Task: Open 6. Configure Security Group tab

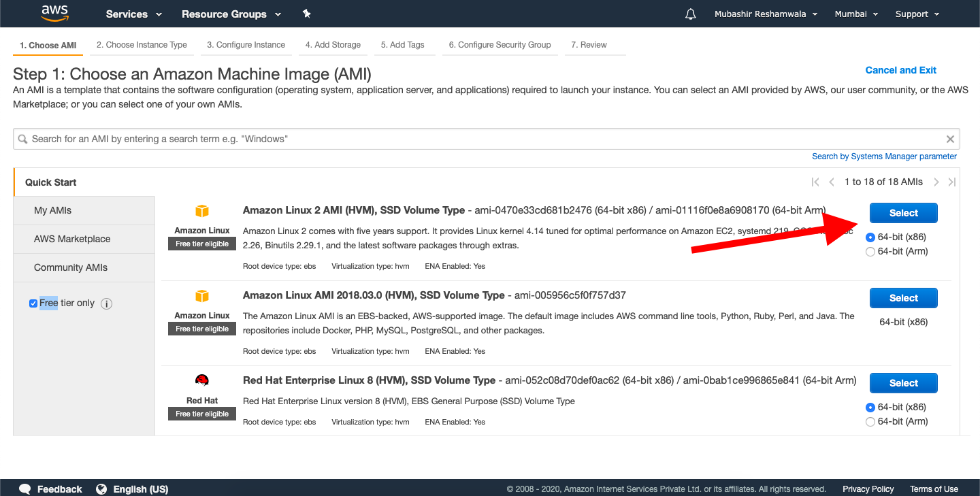Action: coord(500,45)
